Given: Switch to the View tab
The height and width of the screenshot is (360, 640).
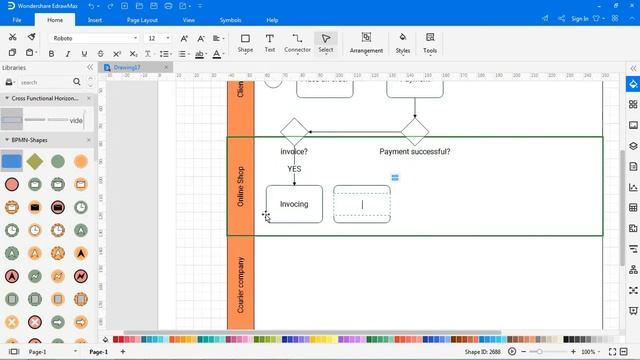Looking at the screenshot, I should 189,20.
